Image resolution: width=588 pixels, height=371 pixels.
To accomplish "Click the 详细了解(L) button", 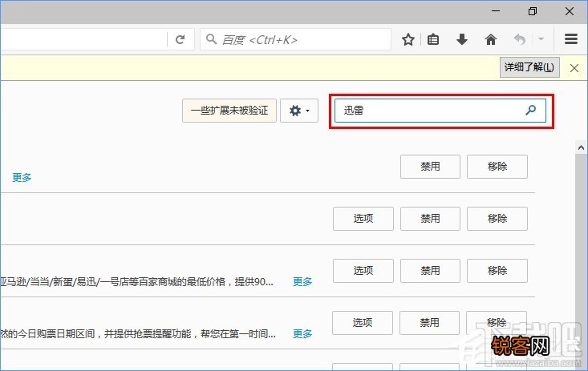I will point(529,67).
